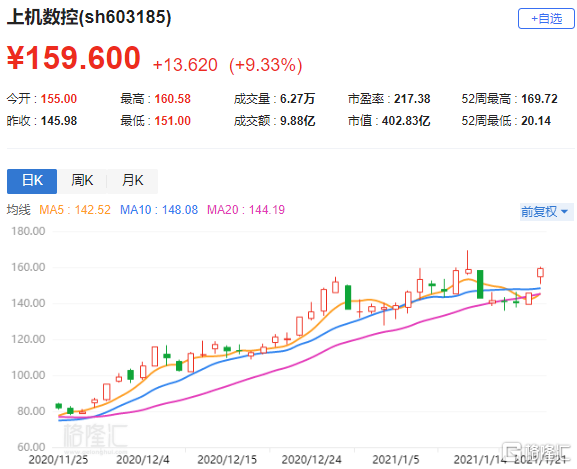The height and width of the screenshot is (469, 577).
Task: Click the MA5 : 142.52 indicator
Action: click(75, 210)
